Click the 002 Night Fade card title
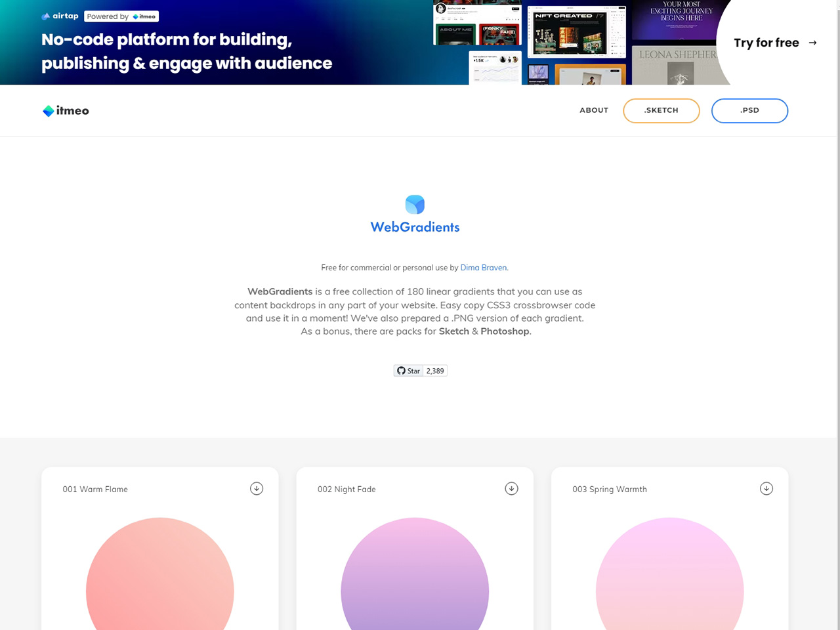Screen dimensions: 840x630 click(346, 489)
